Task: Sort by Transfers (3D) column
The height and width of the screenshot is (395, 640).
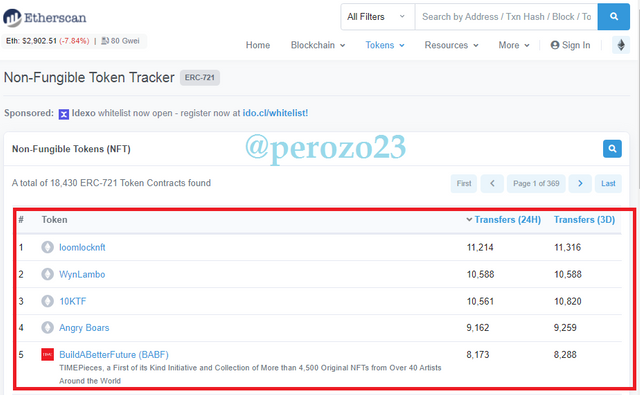Action: (584, 220)
